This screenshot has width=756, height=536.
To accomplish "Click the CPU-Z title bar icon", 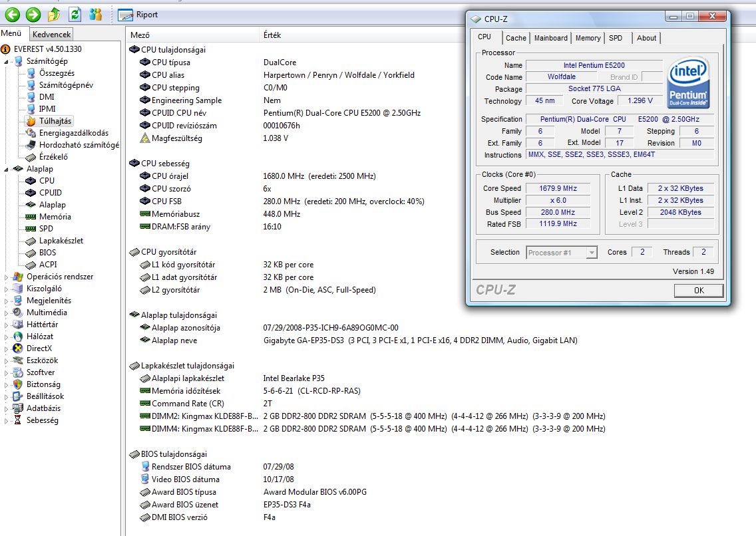I will pyautogui.click(x=476, y=19).
